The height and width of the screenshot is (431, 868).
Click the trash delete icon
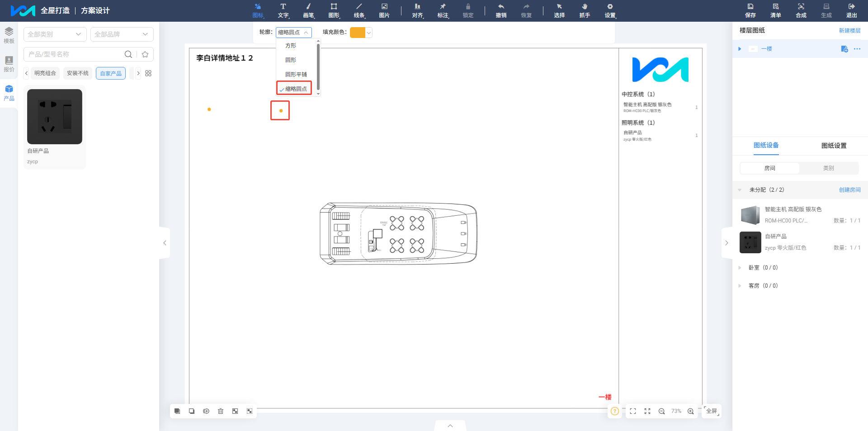point(221,411)
